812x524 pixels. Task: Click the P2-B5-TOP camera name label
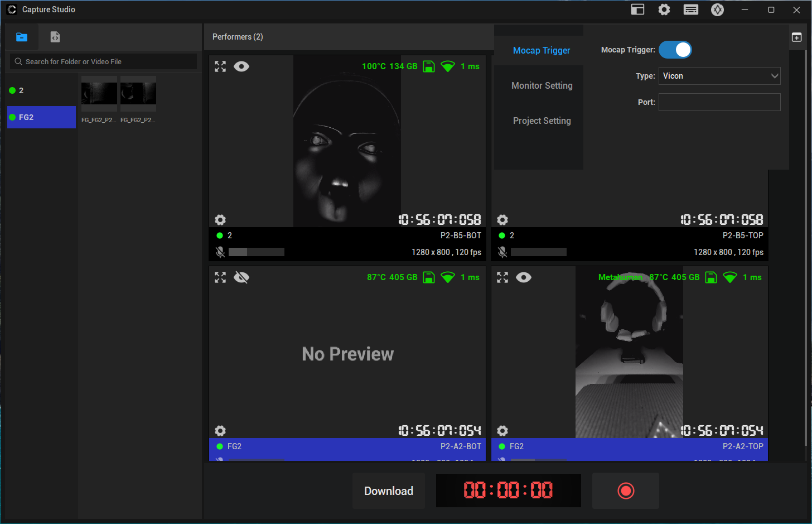[x=743, y=235]
